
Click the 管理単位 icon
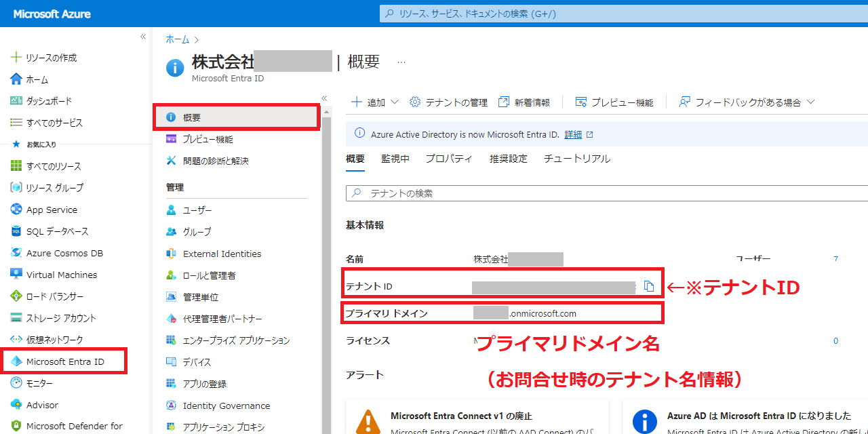click(171, 297)
